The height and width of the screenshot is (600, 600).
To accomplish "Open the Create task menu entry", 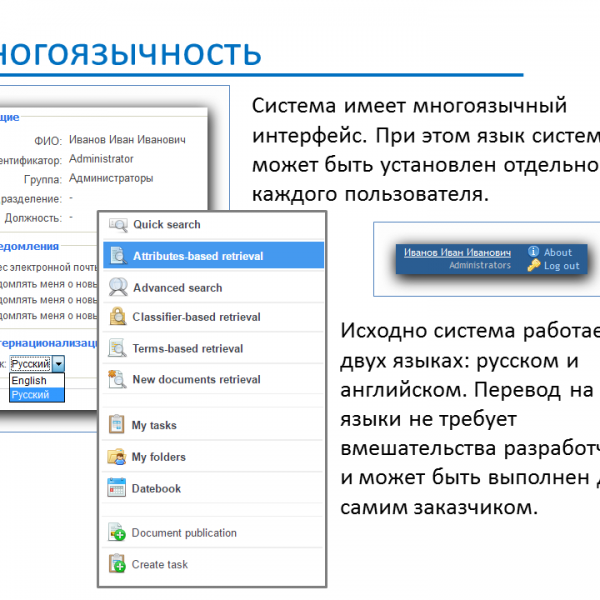I will click(x=159, y=565).
